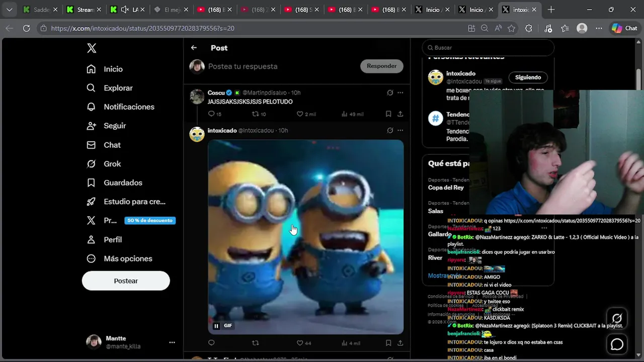Click the Guardados bookmark icon
Screen dimensions: 644x362
click(91, 183)
